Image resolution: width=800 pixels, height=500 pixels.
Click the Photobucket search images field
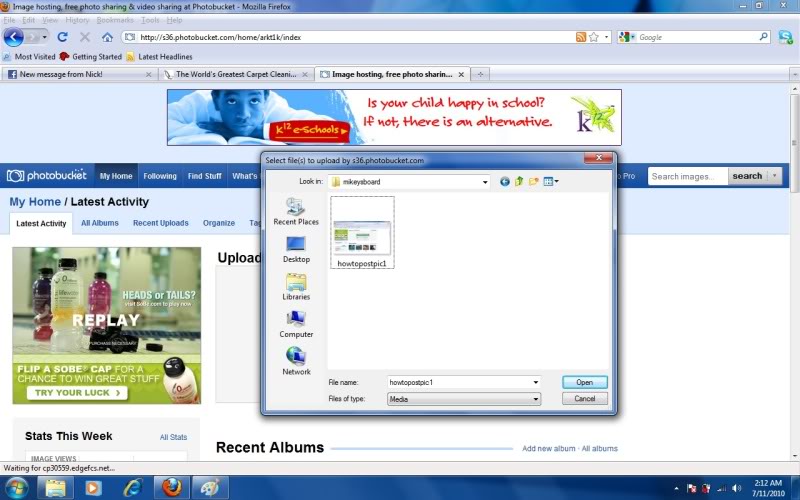685,176
